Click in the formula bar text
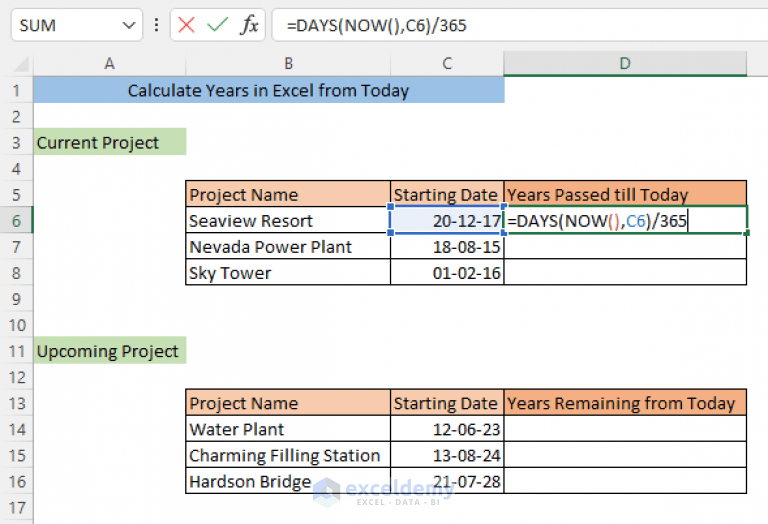Image resolution: width=768 pixels, height=524 pixels. (377, 25)
